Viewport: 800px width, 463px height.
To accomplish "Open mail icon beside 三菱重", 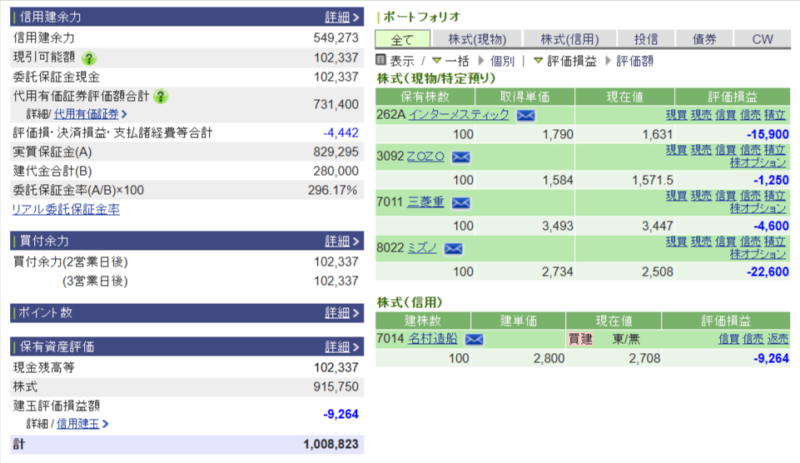I will pos(461,203).
